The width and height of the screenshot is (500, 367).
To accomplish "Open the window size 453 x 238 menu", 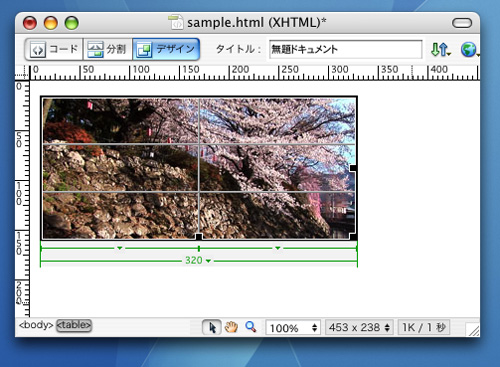I will coord(359,327).
